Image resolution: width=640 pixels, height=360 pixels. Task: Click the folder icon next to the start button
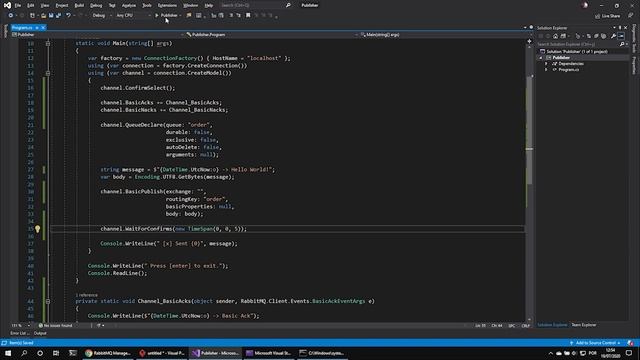(x=189, y=16)
